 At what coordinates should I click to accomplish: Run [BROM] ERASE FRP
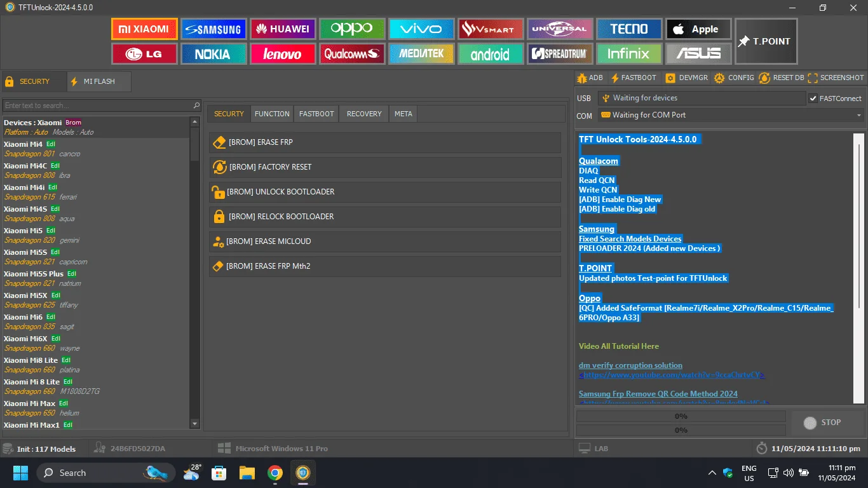click(x=385, y=142)
